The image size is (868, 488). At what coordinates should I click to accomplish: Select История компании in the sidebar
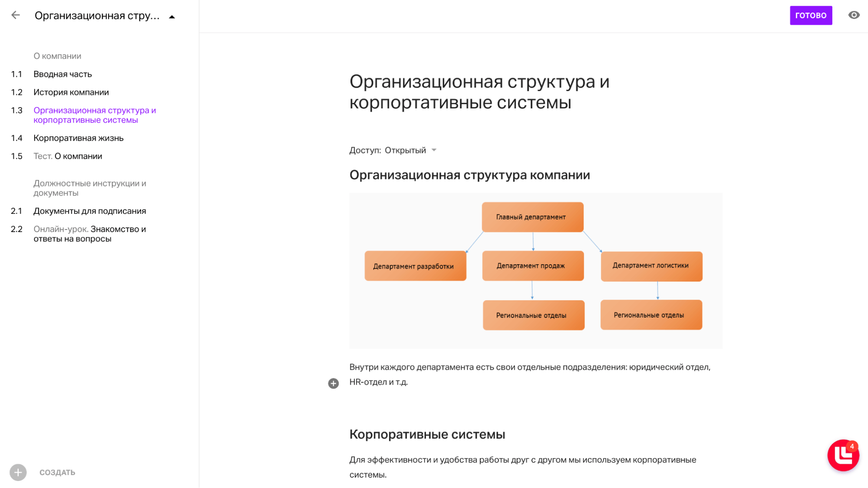(71, 92)
